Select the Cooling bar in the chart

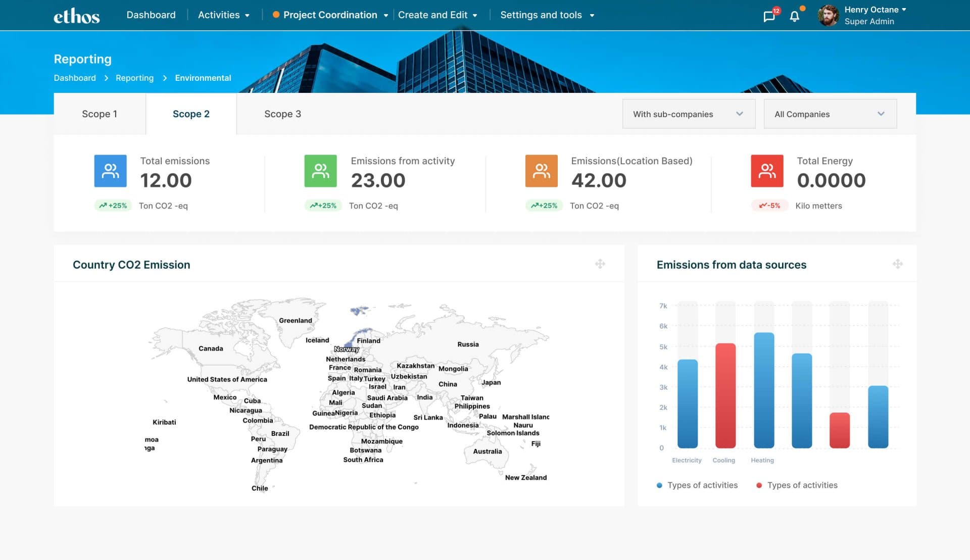724,396
